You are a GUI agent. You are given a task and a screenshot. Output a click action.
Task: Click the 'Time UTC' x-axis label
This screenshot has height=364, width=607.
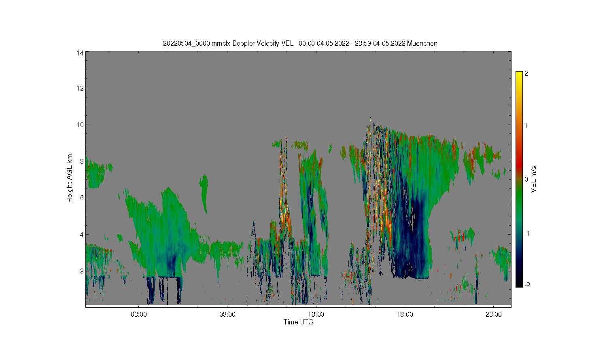298,322
